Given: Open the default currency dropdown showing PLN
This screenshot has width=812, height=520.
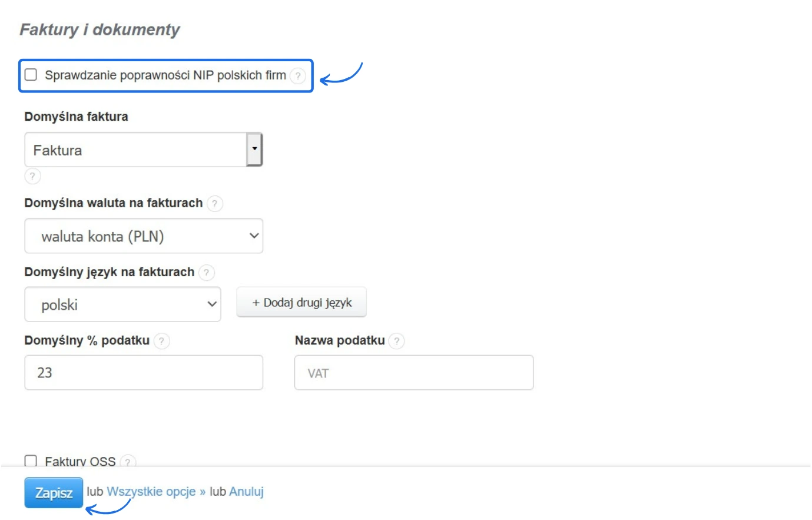Looking at the screenshot, I should click(x=143, y=236).
